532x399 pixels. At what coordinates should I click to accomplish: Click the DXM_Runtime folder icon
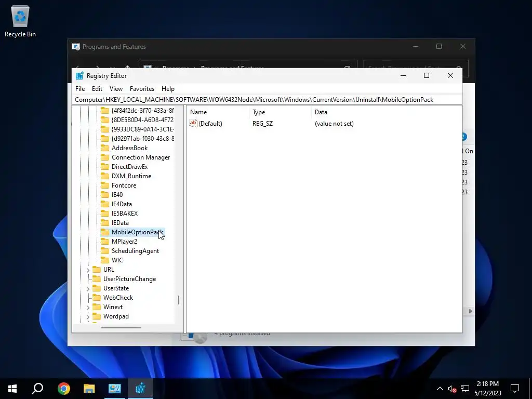click(105, 176)
